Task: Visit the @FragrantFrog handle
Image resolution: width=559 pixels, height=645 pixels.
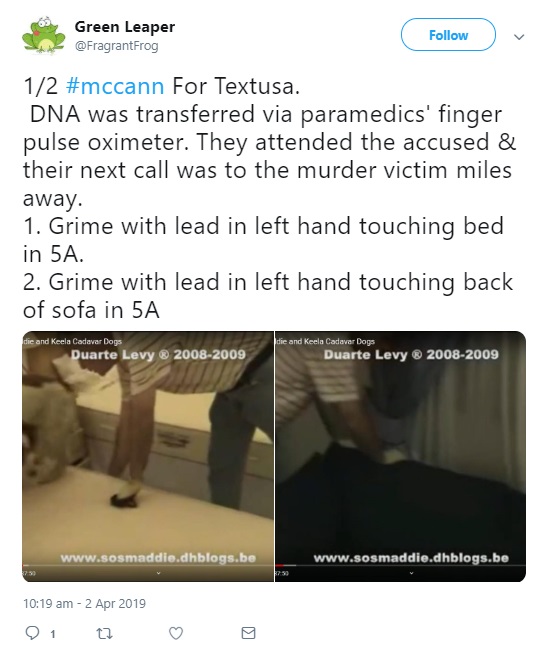Action: point(116,46)
